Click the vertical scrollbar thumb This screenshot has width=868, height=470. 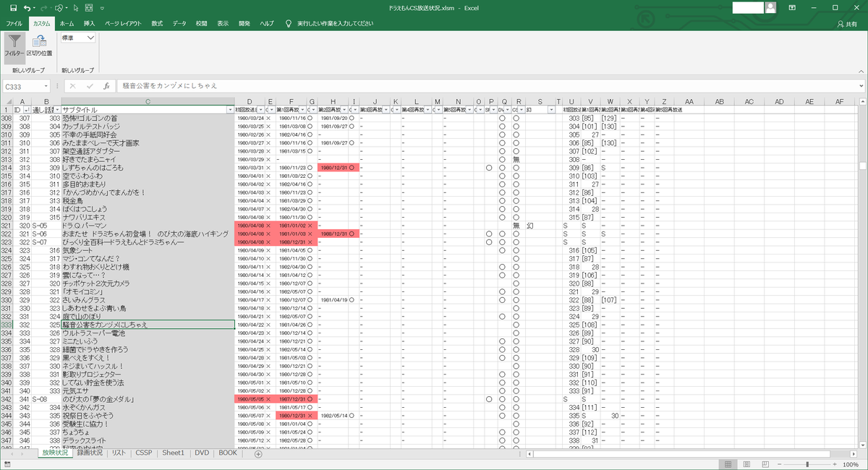(863, 165)
